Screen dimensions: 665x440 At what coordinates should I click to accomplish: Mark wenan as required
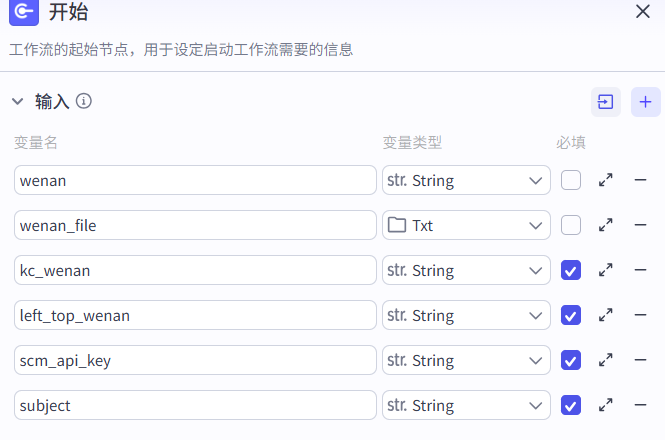tap(571, 180)
